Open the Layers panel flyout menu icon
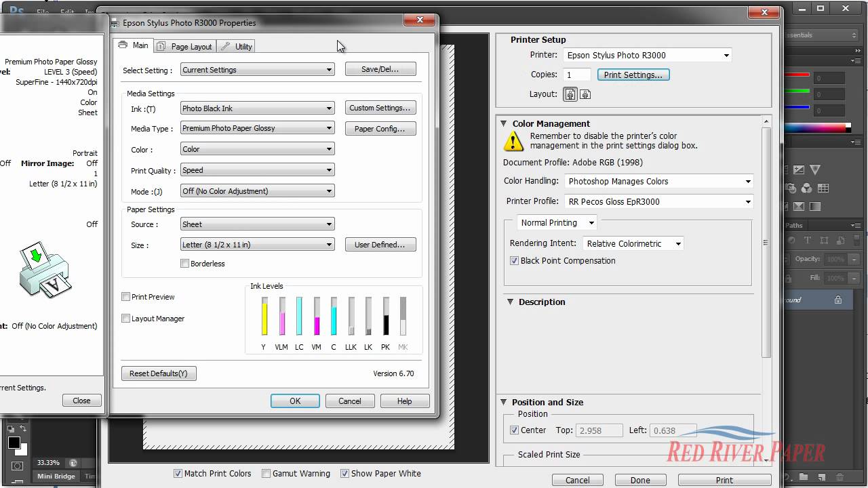 (856, 225)
